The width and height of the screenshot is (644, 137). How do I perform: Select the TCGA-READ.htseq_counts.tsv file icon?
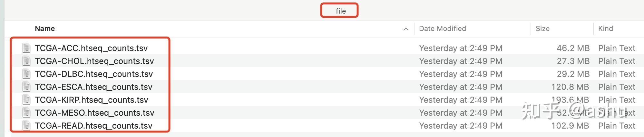click(26, 125)
